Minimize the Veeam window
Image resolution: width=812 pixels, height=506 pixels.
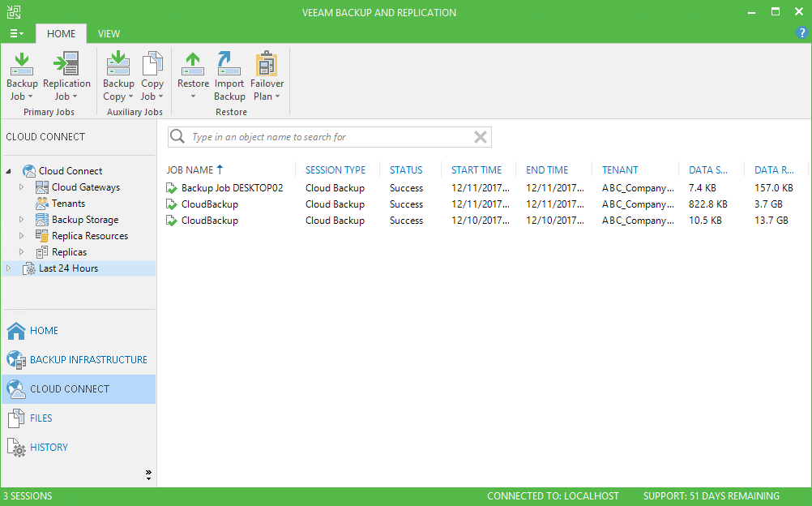tap(751, 12)
